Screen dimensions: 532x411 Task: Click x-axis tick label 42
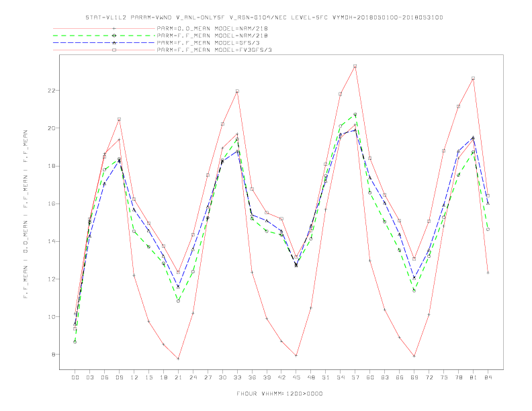coord(281,377)
